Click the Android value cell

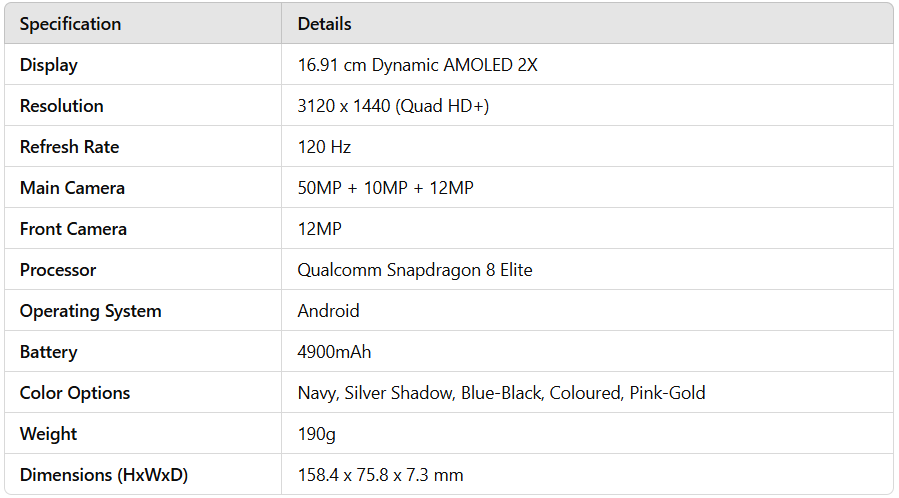tap(328, 311)
